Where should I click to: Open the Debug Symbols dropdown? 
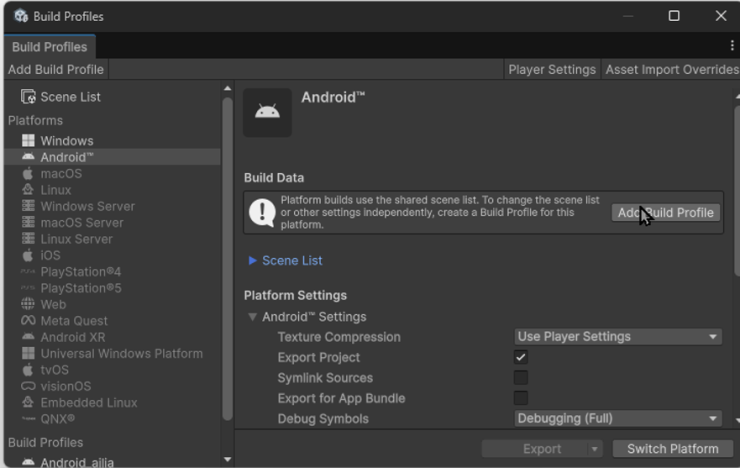click(617, 419)
